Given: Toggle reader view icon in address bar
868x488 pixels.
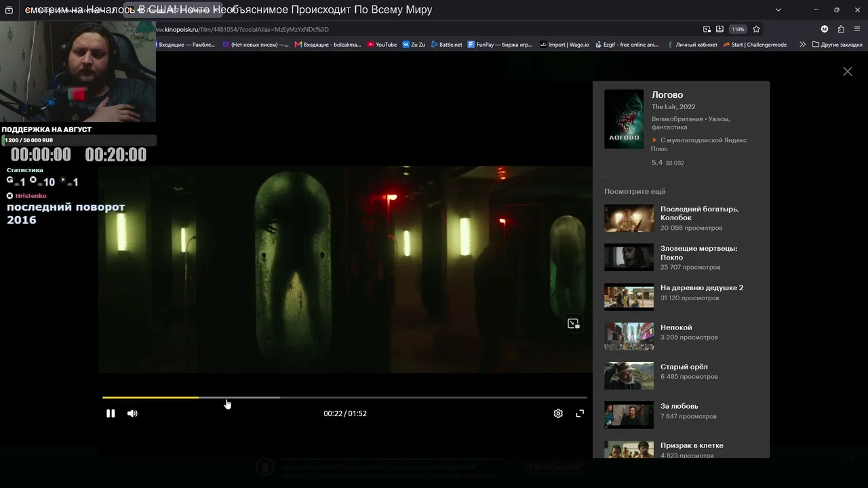Looking at the screenshot, I should coord(719,29).
